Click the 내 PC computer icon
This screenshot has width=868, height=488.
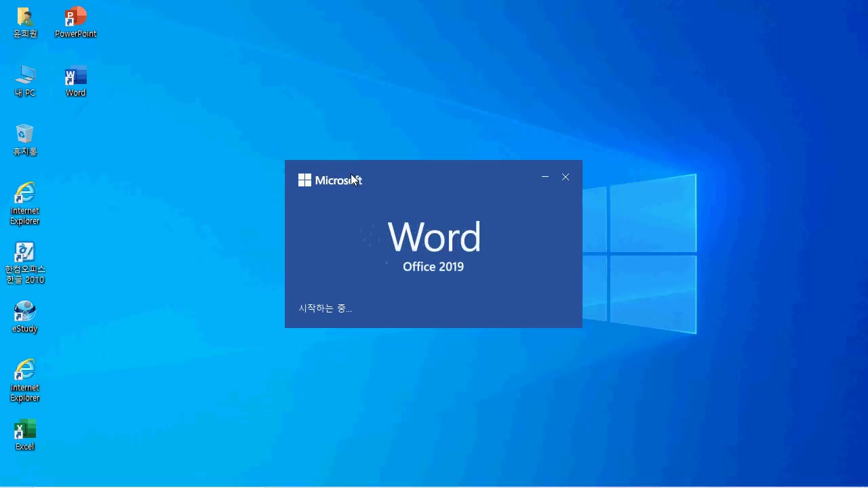click(x=25, y=77)
